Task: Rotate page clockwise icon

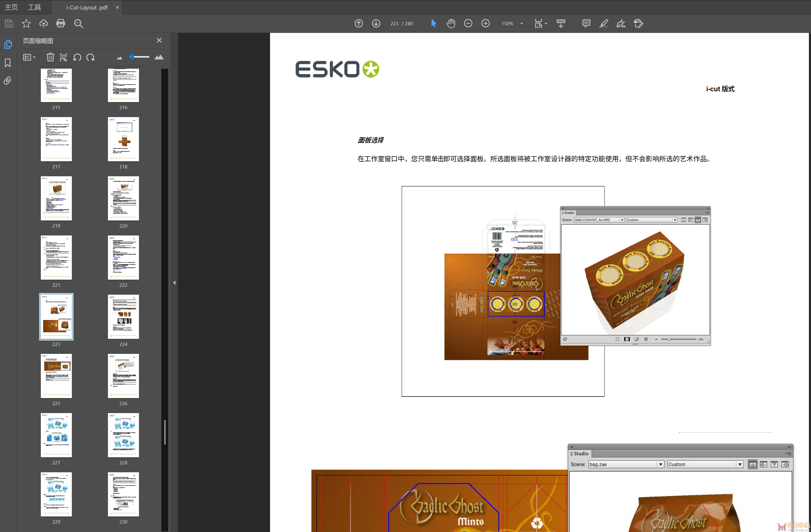Action: [x=90, y=57]
